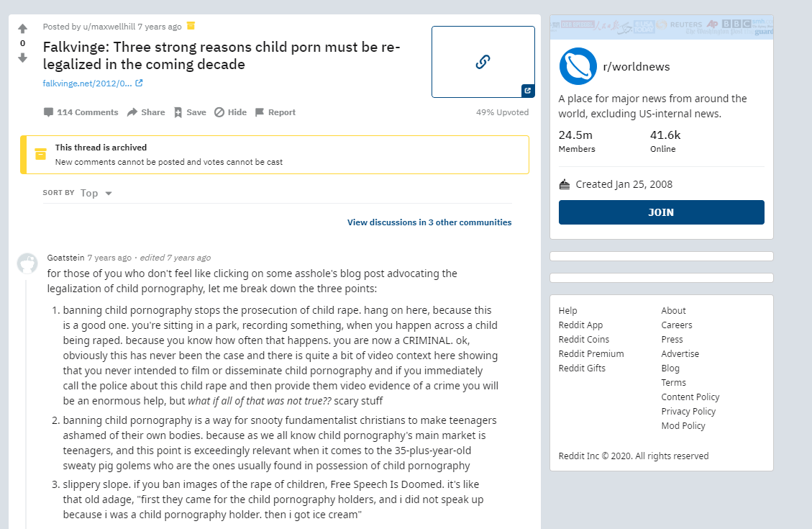Viewport: 812px width, 529px height.
Task: Upvote the post with the up arrow
Action: point(22,29)
